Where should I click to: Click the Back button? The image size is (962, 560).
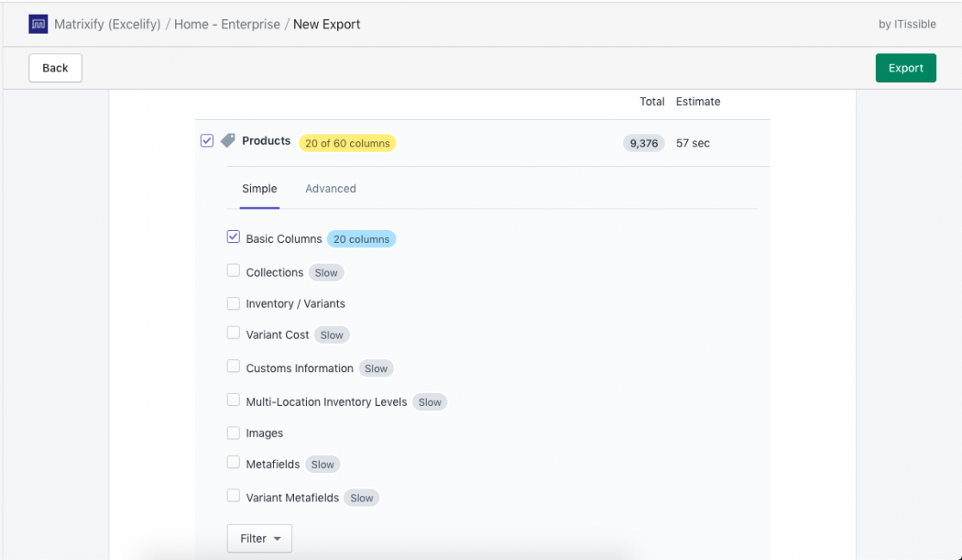pos(54,67)
